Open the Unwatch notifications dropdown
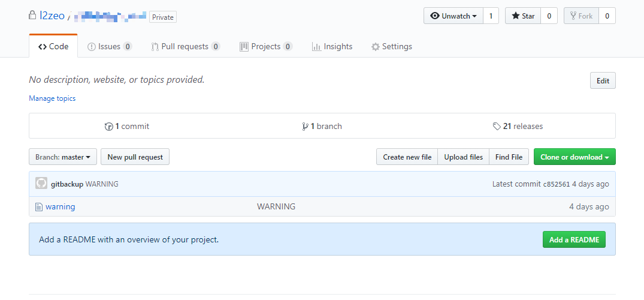This screenshot has width=644, height=300. [x=453, y=16]
